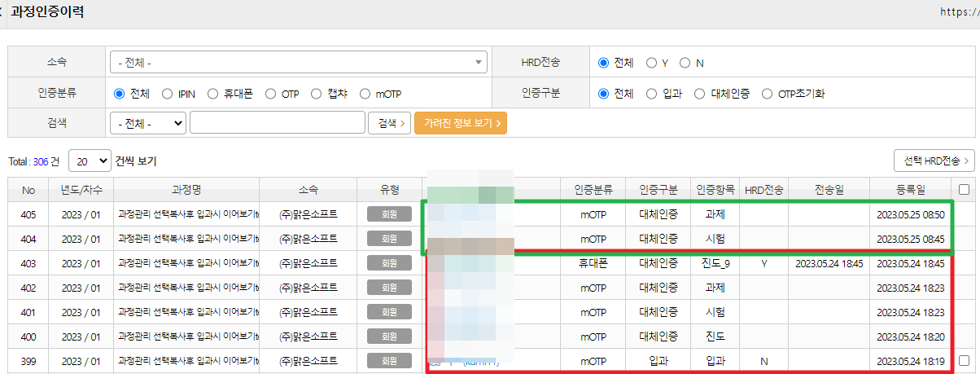Click the search keyword text box
Screen dimensions: 980x374
coord(277,123)
